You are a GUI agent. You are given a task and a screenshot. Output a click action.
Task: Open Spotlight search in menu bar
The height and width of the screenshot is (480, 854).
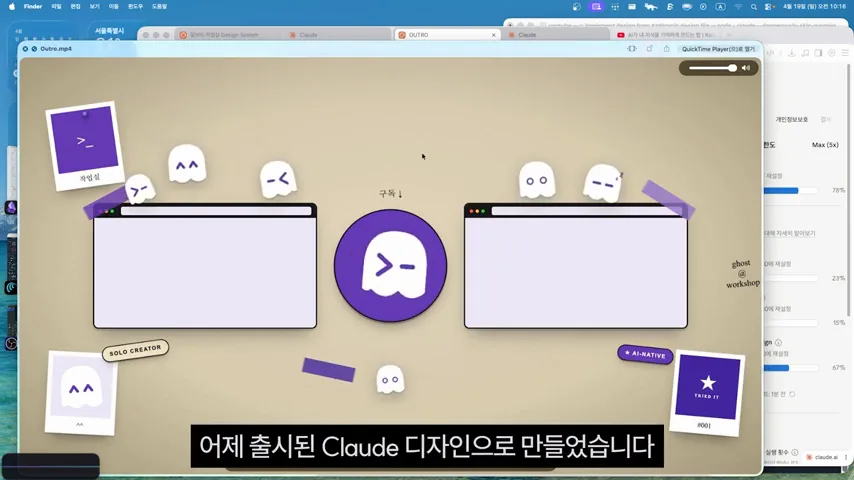tap(754, 7)
